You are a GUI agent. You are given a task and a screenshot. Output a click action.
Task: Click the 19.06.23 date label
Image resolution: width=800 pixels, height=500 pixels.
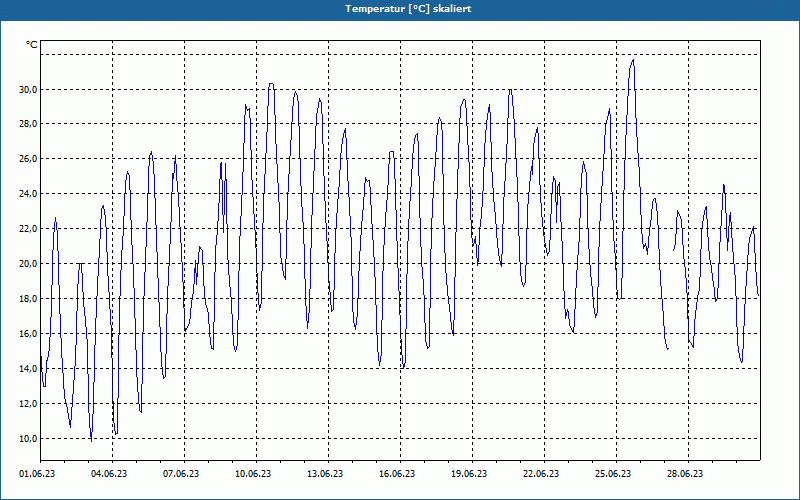[469, 474]
